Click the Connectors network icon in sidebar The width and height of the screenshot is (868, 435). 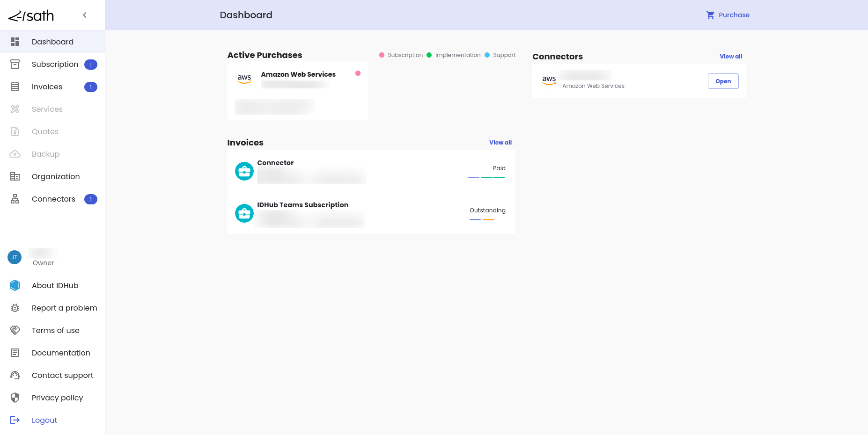[15, 199]
